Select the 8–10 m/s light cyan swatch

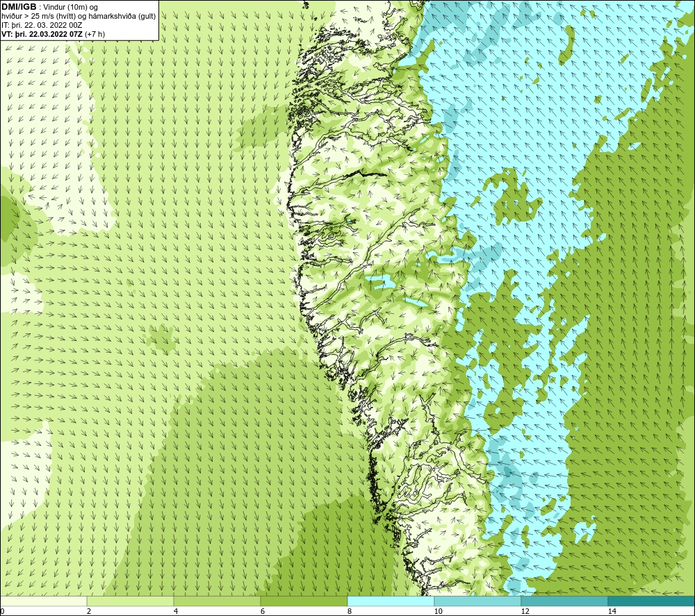point(391,601)
